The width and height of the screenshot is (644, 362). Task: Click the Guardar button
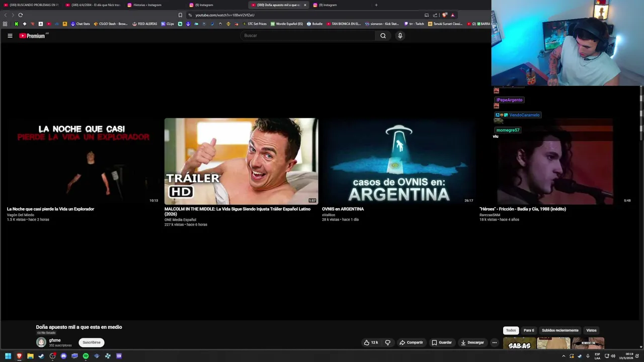442,342
